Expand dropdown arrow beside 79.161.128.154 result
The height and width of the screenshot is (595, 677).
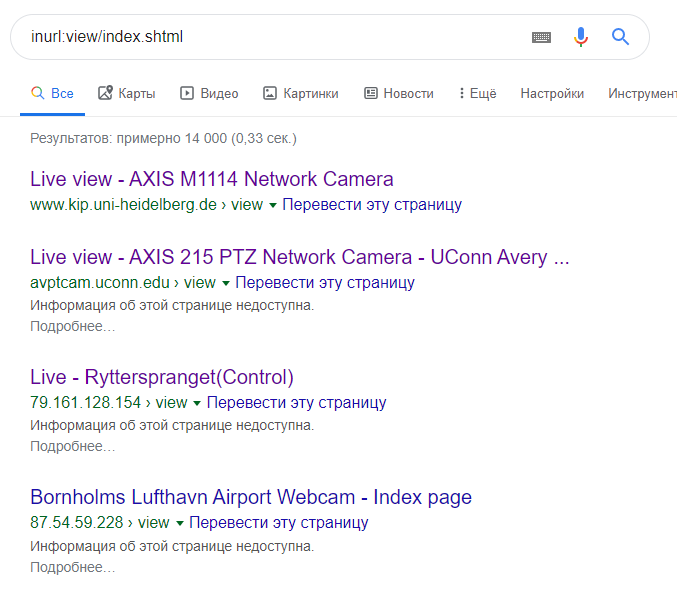tap(197, 404)
